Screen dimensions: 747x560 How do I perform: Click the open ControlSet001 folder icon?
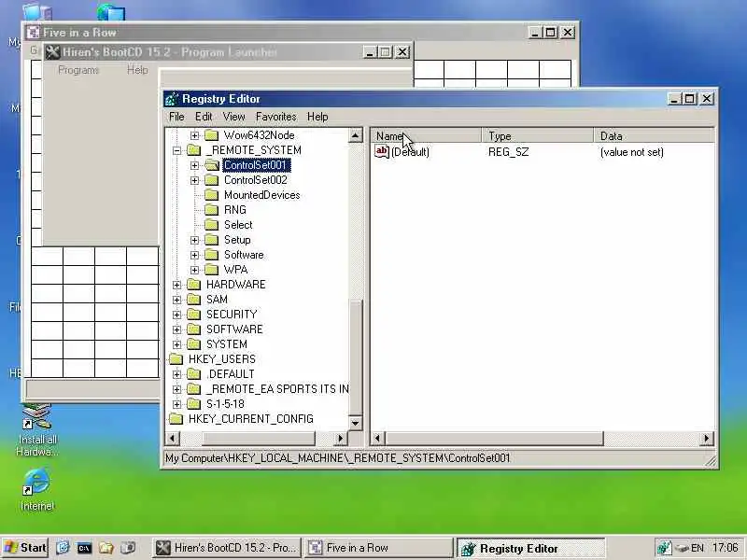point(212,165)
